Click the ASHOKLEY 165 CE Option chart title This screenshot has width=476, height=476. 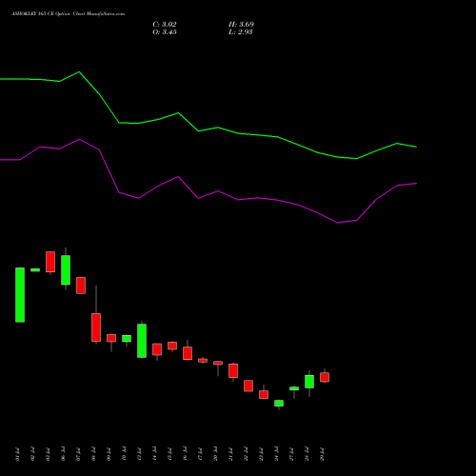(68, 14)
